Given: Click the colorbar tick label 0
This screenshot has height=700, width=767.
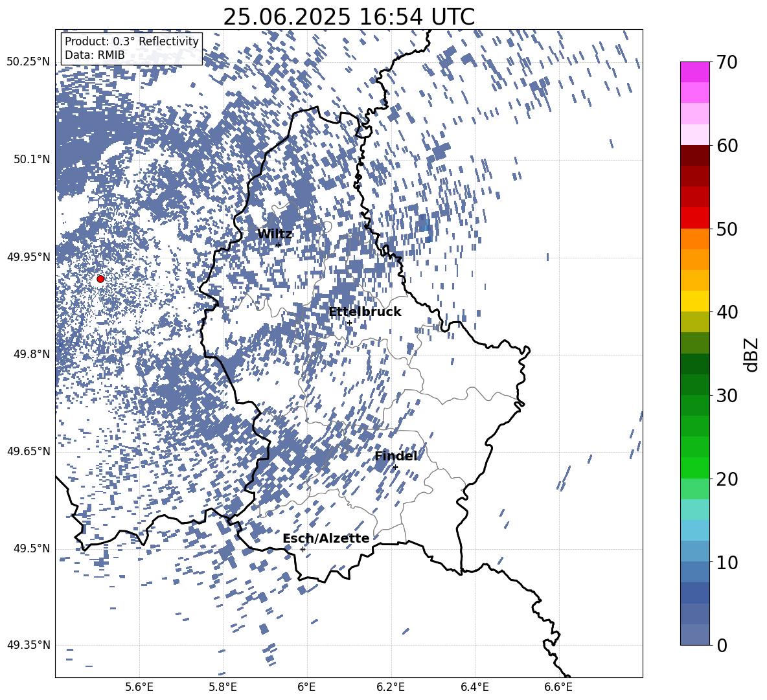Looking at the screenshot, I should pyautogui.click(x=722, y=645).
